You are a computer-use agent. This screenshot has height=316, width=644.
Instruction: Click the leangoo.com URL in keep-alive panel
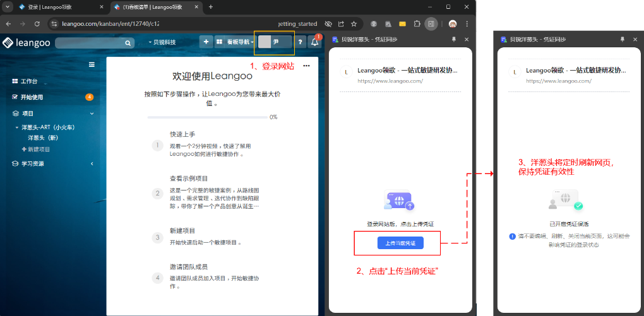559,81
